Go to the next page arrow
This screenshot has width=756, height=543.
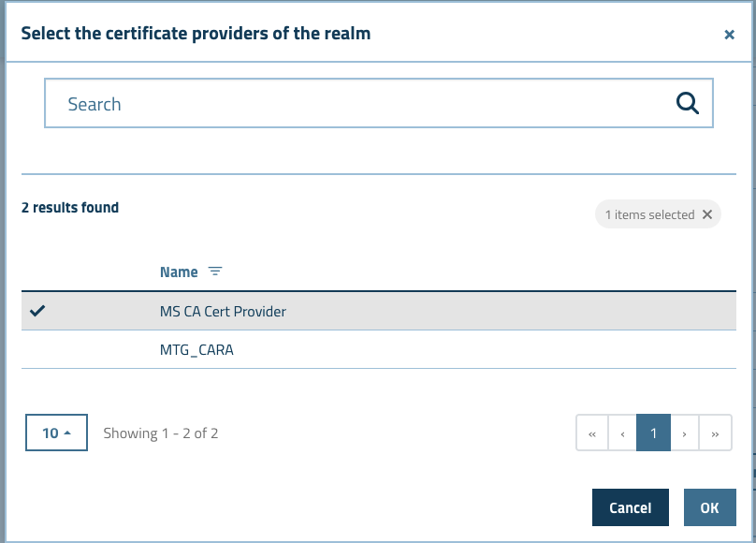pyautogui.click(x=684, y=433)
